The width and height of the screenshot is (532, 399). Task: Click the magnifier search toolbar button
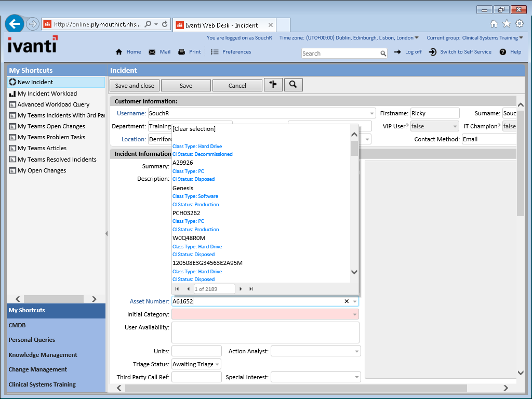[x=293, y=85]
